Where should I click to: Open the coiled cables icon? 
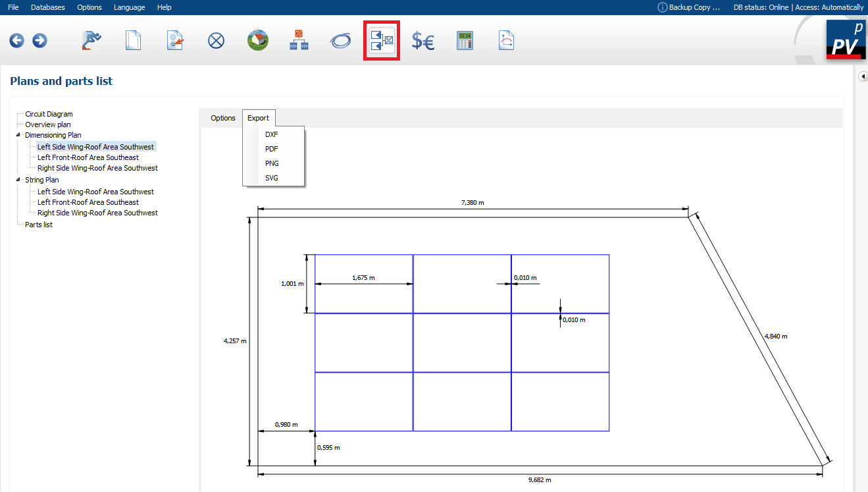click(x=340, y=41)
